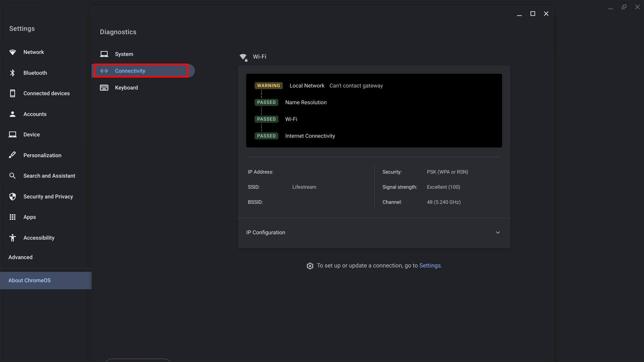Viewport: 644px width, 362px height.
Task: Click the Security and Privacy shield icon
Action: [12, 196]
